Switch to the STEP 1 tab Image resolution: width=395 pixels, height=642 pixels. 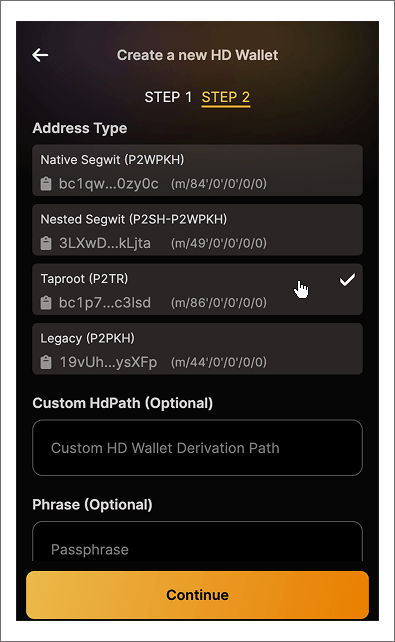[168, 97]
